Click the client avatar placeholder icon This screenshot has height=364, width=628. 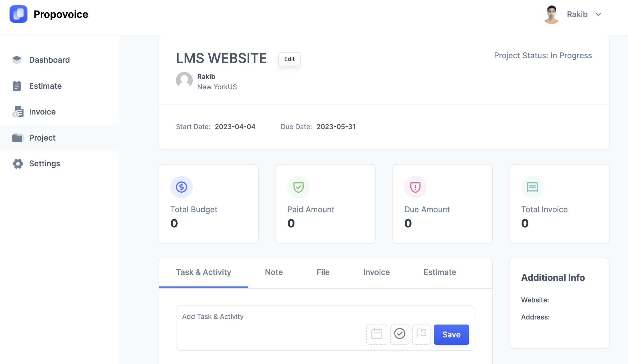tap(184, 80)
